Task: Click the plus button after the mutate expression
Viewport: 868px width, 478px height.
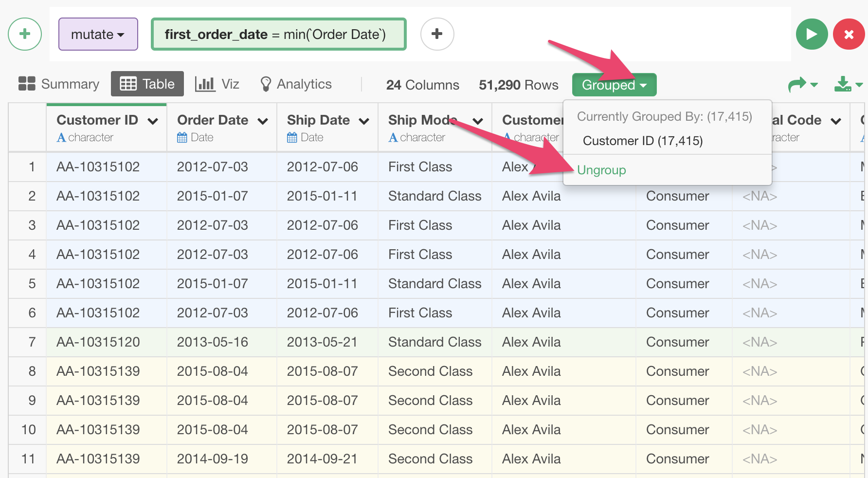Action: tap(437, 34)
